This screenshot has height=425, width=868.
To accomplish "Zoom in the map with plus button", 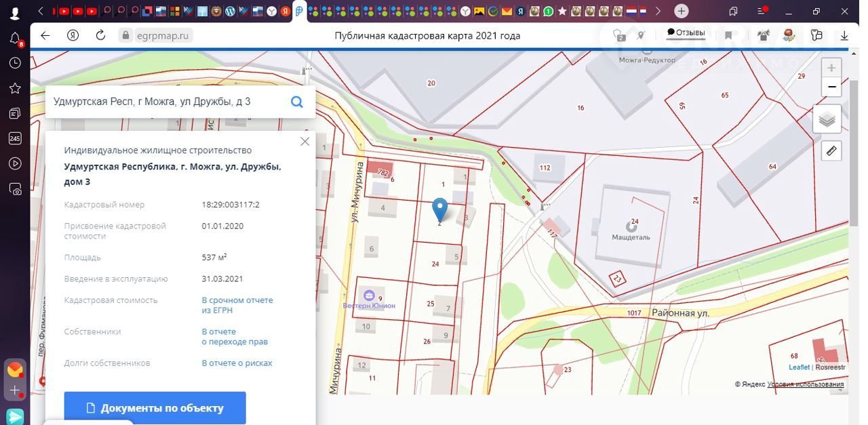I will [831, 68].
